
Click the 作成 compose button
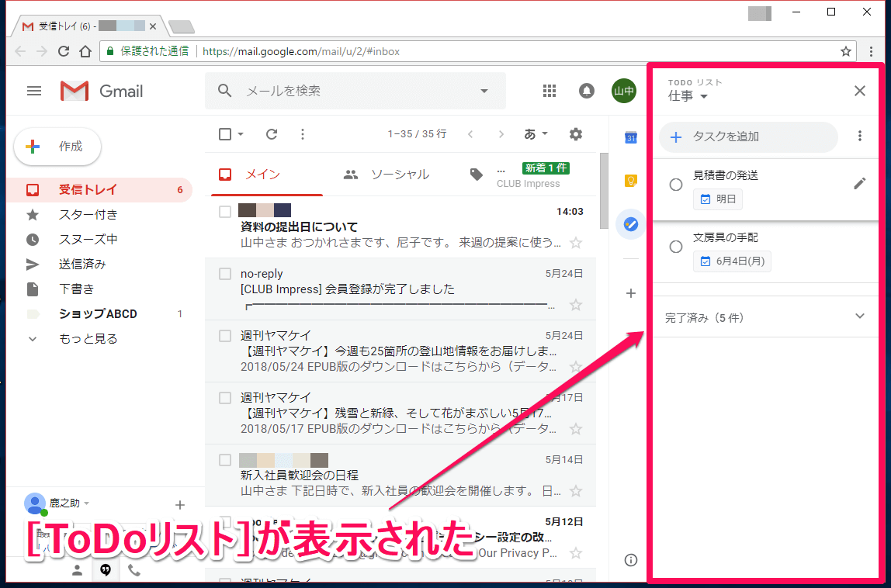point(57,147)
